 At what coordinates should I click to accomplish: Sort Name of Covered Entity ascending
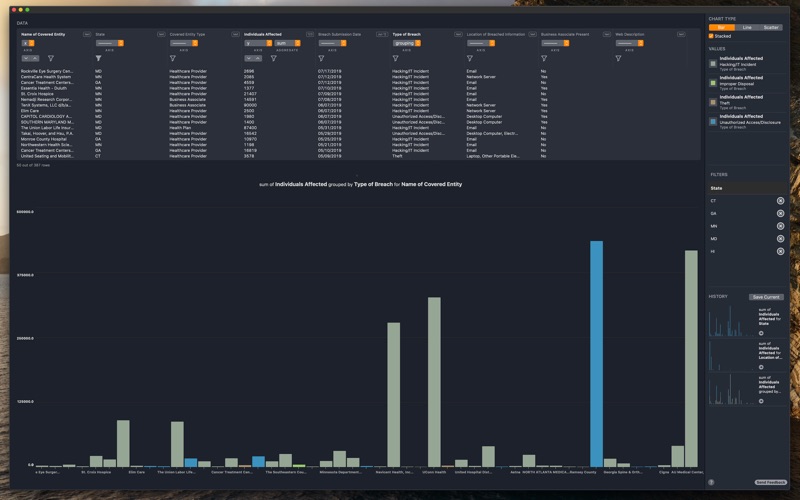coord(35,59)
